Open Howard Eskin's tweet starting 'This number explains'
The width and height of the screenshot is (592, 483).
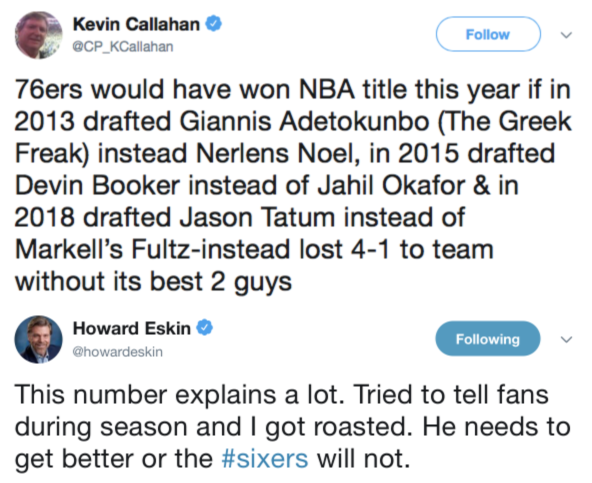point(292,427)
